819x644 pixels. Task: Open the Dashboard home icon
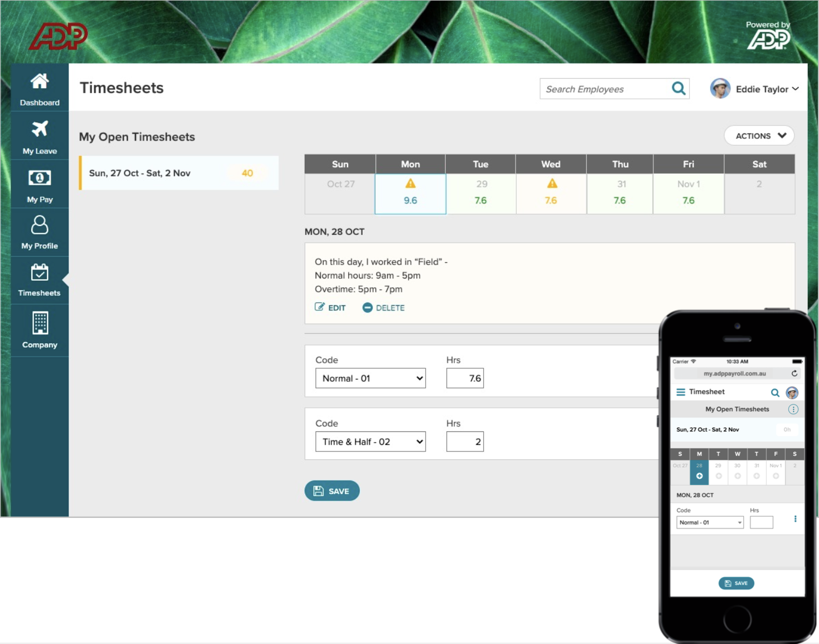(x=40, y=81)
